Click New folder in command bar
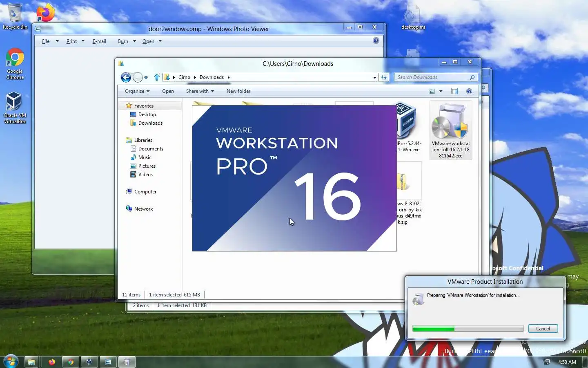588x368 pixels. point(238,91)
